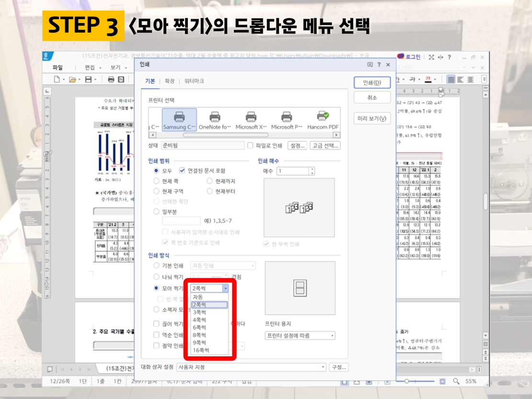Collapse the 모아 찍기 2쪽씩 dropdown arrow
Image resolution: width=532 pixels, height=399 pixels.
point(225,288)
